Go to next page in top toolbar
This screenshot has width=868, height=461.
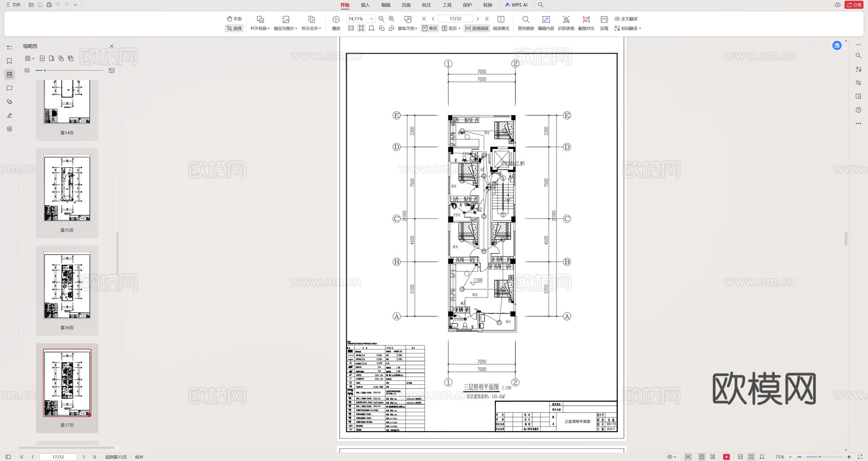478,19
